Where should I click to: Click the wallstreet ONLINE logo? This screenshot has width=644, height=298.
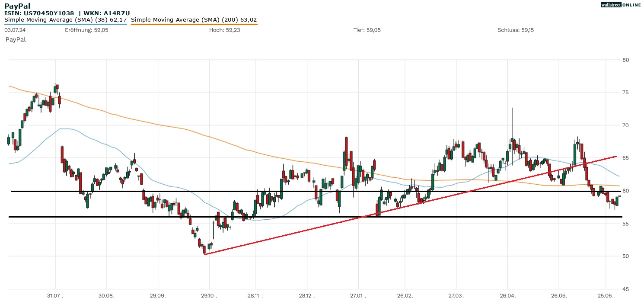pos(621,5)
